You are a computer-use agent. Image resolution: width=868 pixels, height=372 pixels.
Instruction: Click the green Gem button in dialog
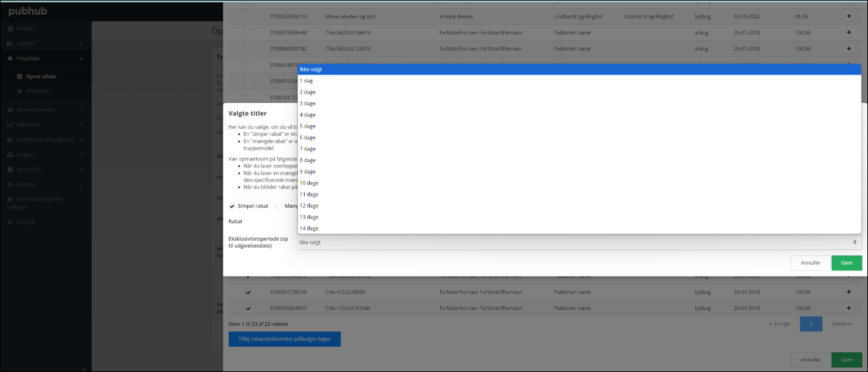(x=846, y=263)
